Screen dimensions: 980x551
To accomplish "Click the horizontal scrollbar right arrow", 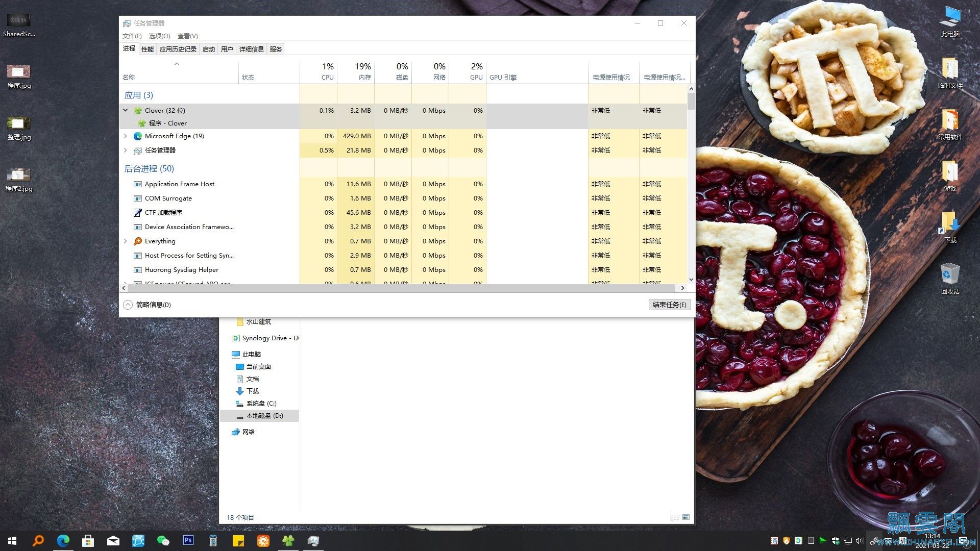I will [683, 288].
